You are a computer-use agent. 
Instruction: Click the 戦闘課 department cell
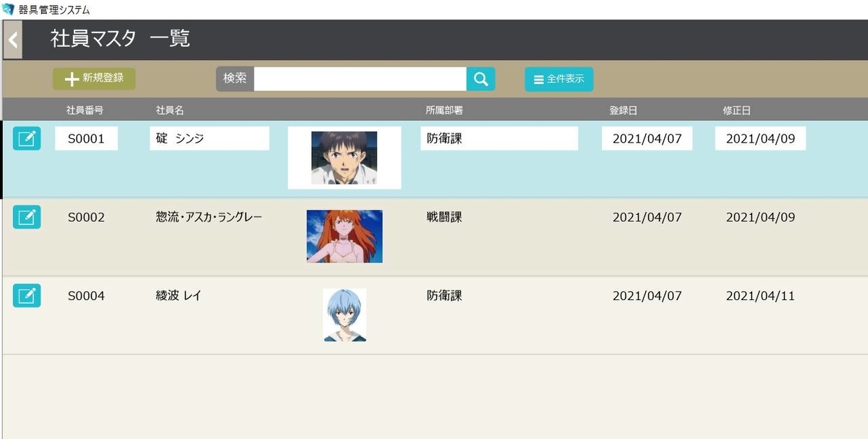444,217
